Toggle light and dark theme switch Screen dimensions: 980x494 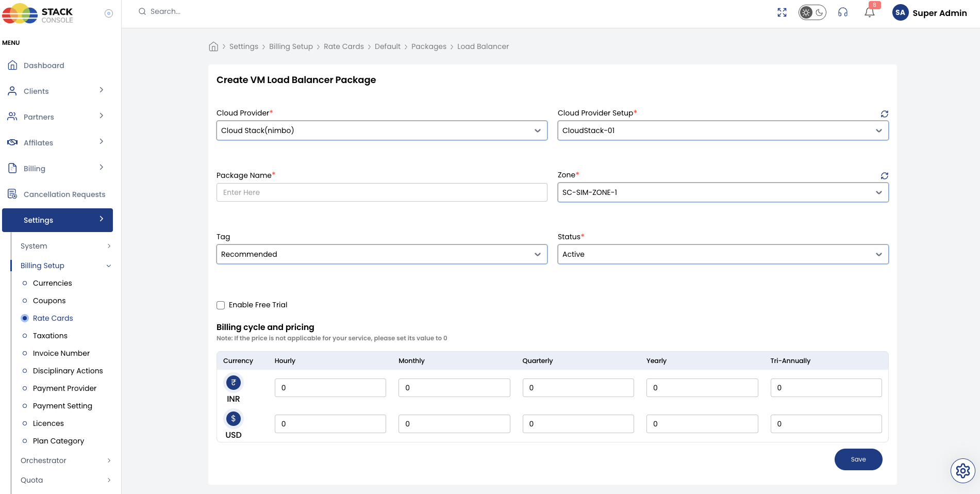(x=812, y=12)
